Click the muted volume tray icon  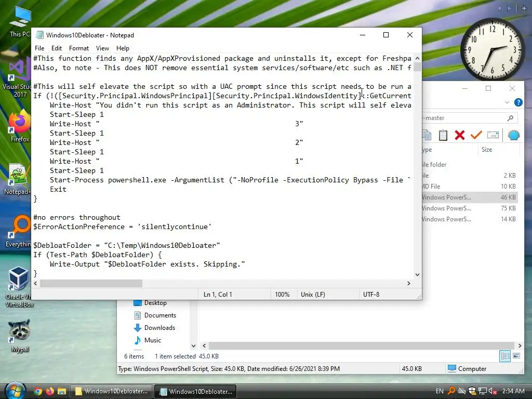[x=493, y=391]
